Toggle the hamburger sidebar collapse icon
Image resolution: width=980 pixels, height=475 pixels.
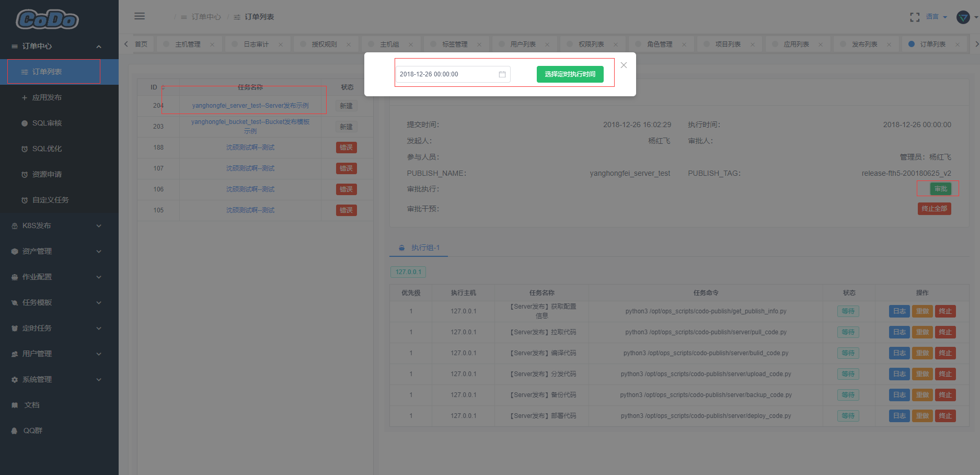point(140,16)
